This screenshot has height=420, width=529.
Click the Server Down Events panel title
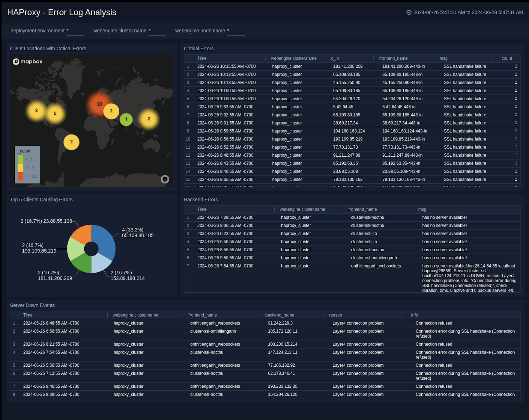[x=32, y=305]
